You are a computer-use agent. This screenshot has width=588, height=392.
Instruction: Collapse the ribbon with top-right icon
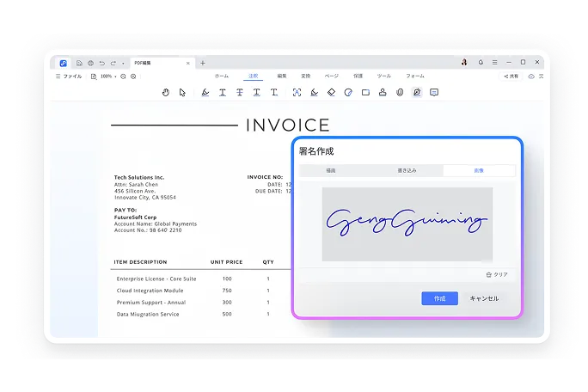(x=541, y=77)
